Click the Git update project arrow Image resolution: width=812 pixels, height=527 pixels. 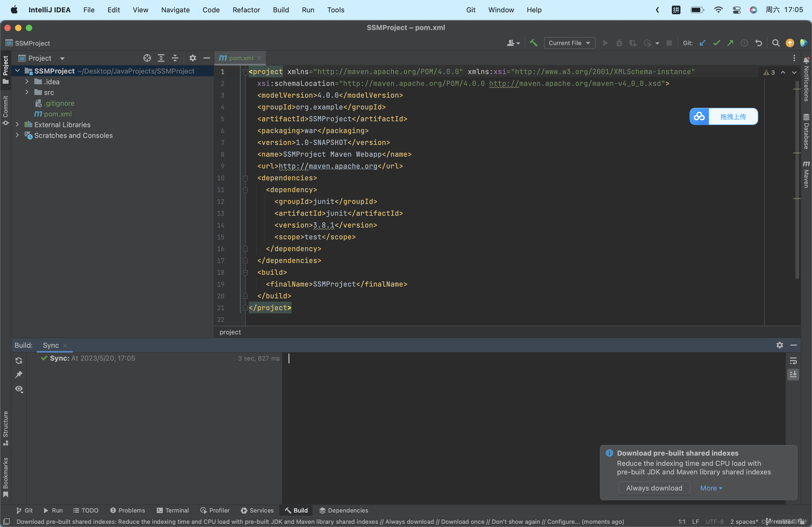(x=702, y=43)
